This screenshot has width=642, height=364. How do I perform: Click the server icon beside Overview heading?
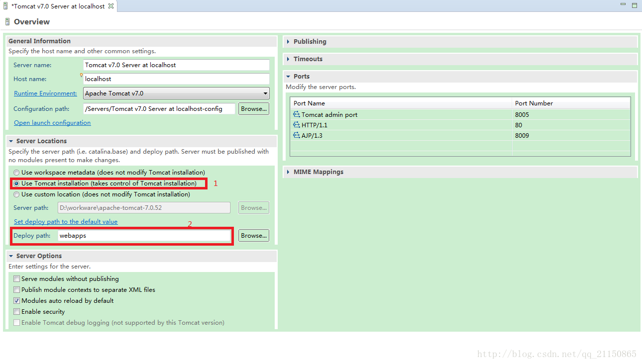pyautogui.click(x=7, y=22)
